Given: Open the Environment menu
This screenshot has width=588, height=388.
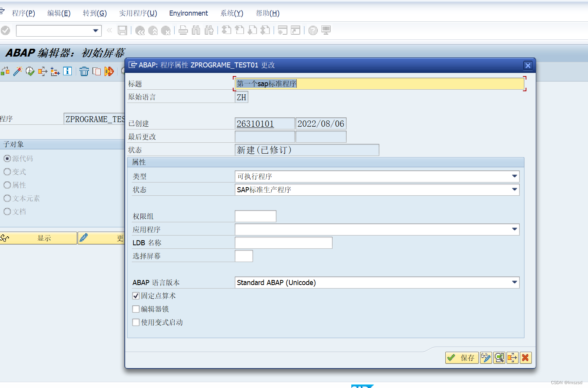Looking at the screenshot, I should tap(189, 13).
